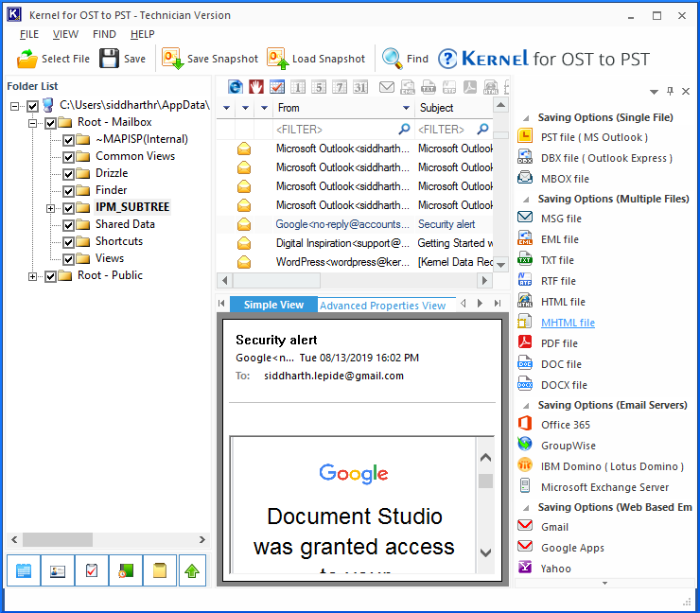Click the yellow notes icon at bottom left
This screenshot has width=700, height=613.
pyautogui.click(x=160, y=570)
